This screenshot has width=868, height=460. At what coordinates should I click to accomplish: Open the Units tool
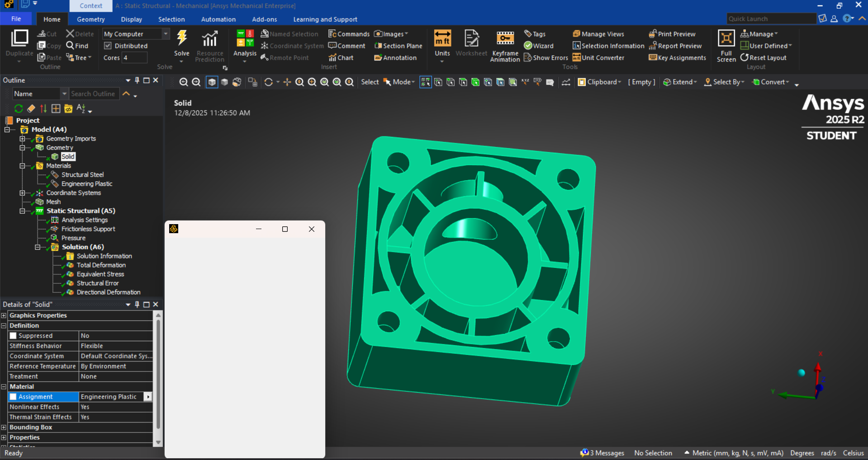(442, 39)
